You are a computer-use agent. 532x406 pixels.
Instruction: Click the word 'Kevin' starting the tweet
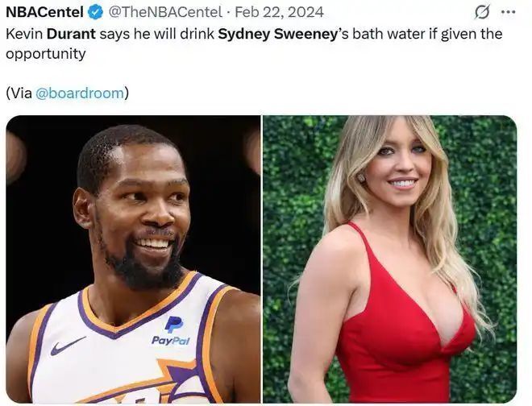pyautogui.click(x=23, y=35)
